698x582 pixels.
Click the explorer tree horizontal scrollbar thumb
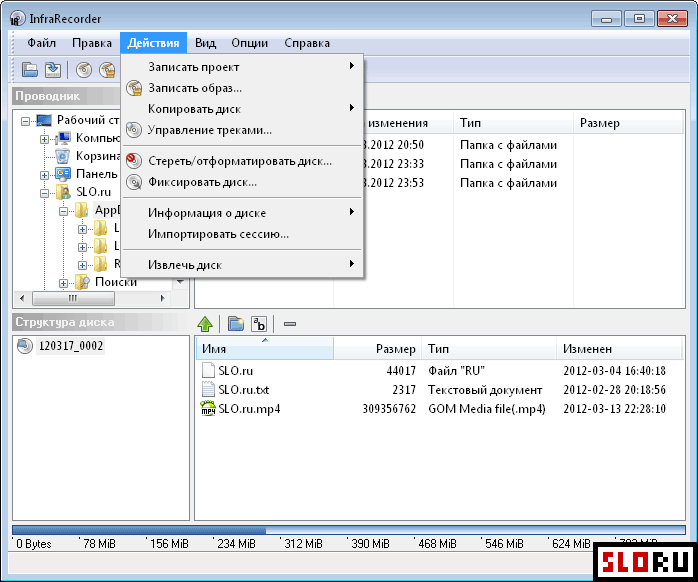73,298
